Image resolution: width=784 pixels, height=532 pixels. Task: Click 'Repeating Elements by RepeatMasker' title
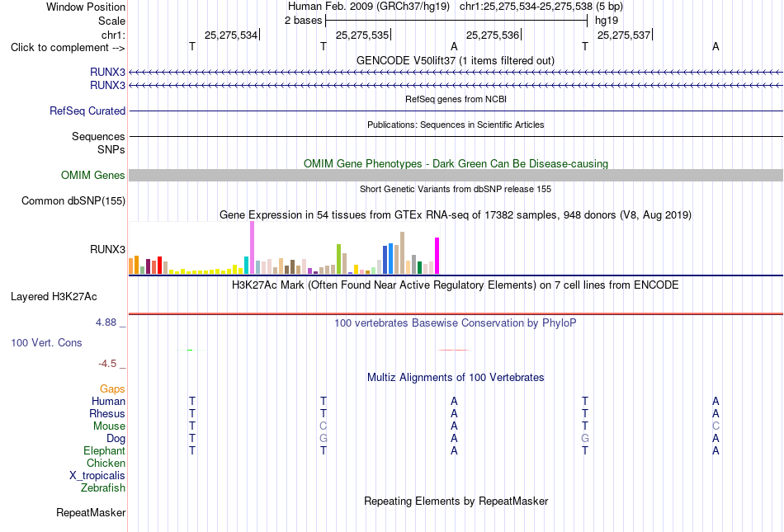[456, 501]
